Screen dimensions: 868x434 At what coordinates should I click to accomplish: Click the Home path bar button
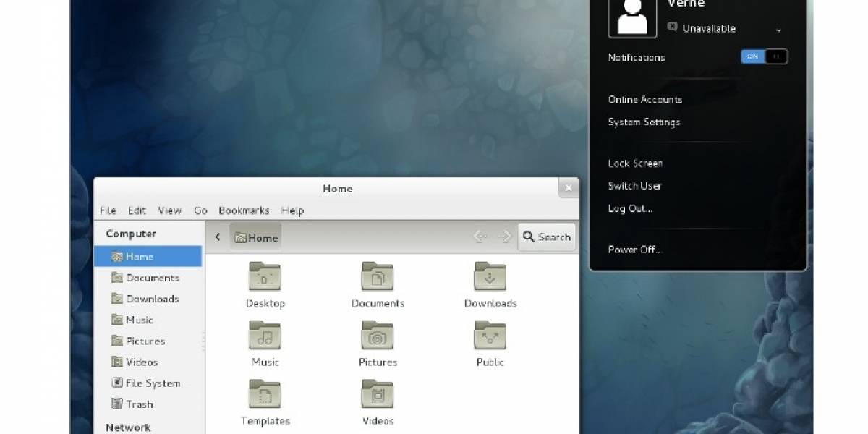coord(256,237)
